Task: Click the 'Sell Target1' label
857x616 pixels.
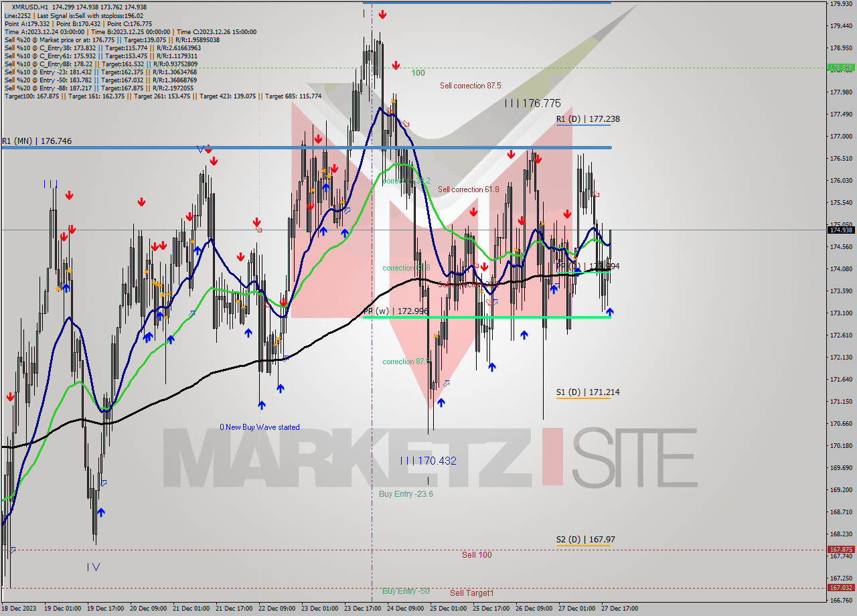Action: pyautogui.click(x=472, y=593)
